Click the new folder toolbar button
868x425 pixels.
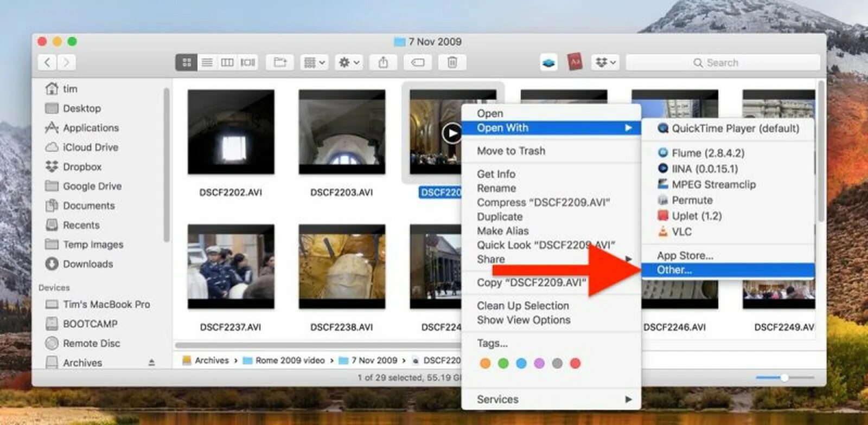(280, 62)
